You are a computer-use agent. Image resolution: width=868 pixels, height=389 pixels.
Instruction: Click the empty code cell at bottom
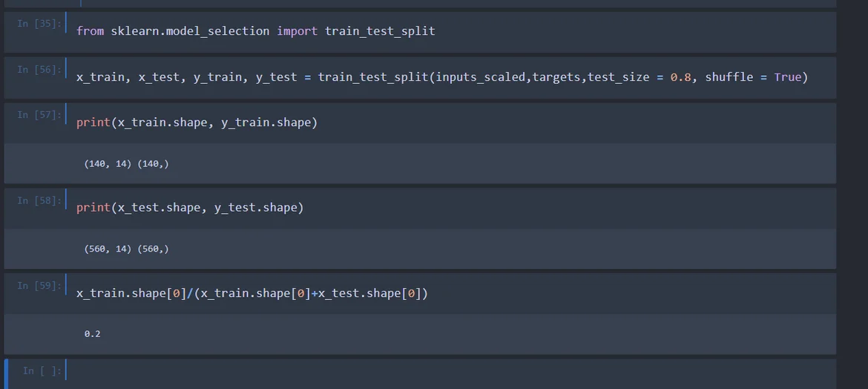coord(445,370)
